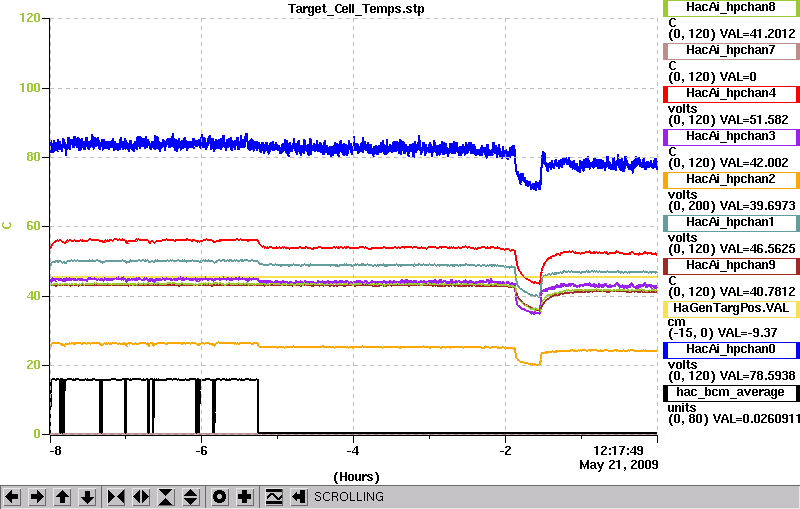800x509 pixels.
Task: Select the HacAi_hpchan9 dark red legend button
Action: 731,265
